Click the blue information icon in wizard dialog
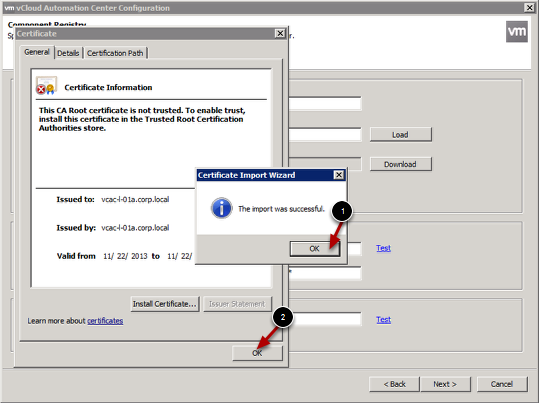The width and height of the screenshot is (540, 403). [x=221, y=208]
